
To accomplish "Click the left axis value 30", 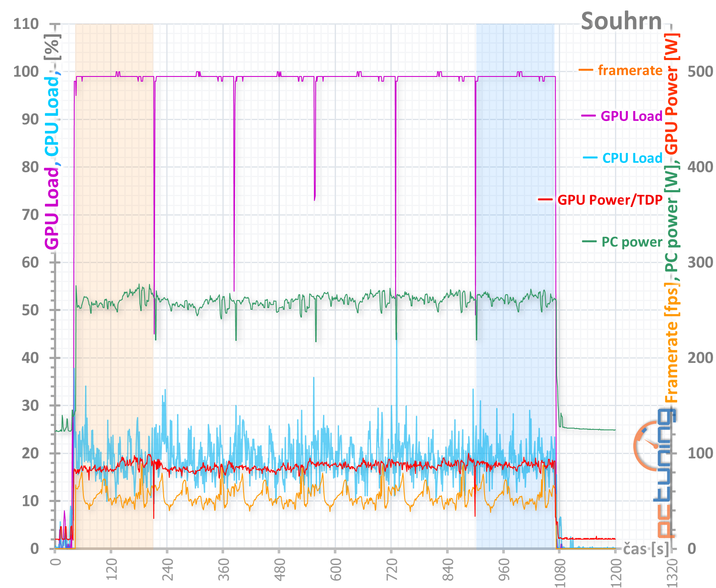I will tap(30, 406).
